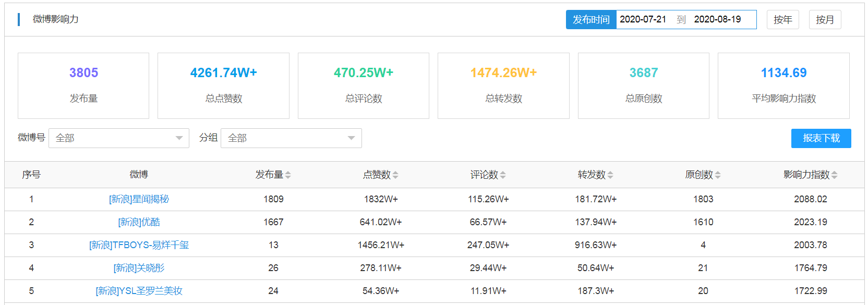868x305 pixels.
Task: Open the [新浪]TFBOYS-易烊千玺 link
Action: coord(139,245)
